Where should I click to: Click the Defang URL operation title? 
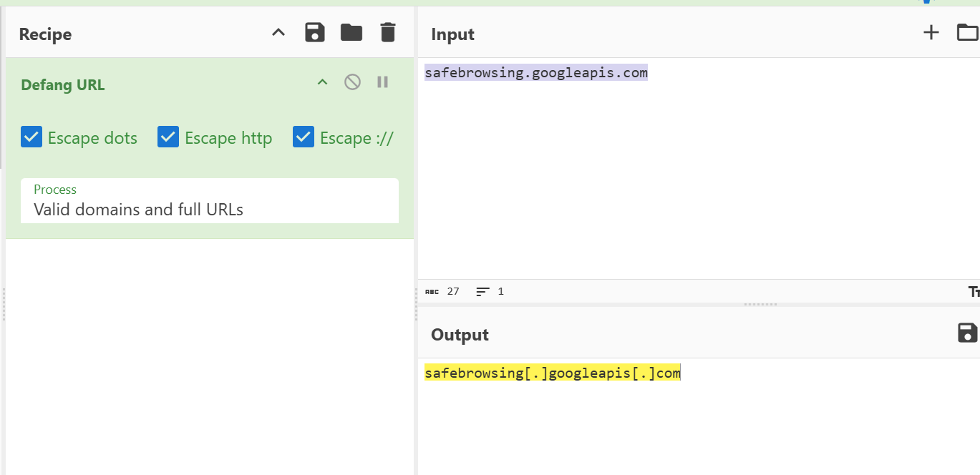tap(63, 85)
